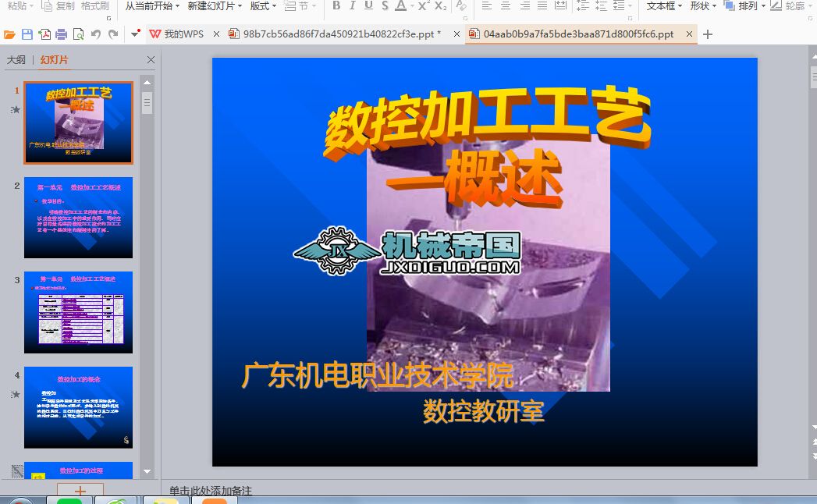Clear formatting with the eraser A icon
This screenshot has height=504, width=817.
pos(460,5)
